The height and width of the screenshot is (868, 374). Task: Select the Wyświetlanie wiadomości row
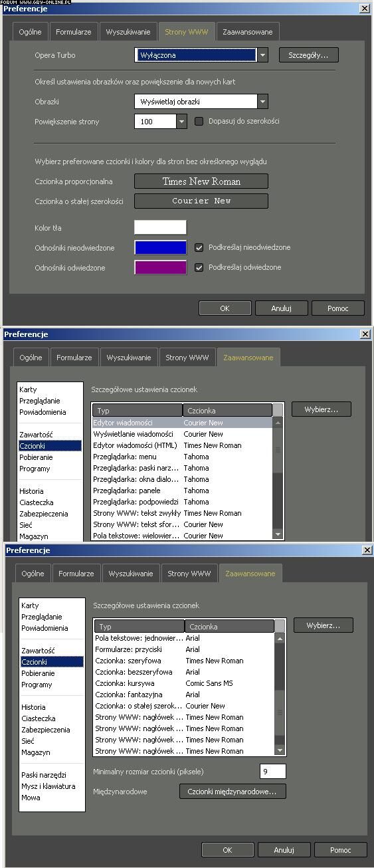coord(182,434)
